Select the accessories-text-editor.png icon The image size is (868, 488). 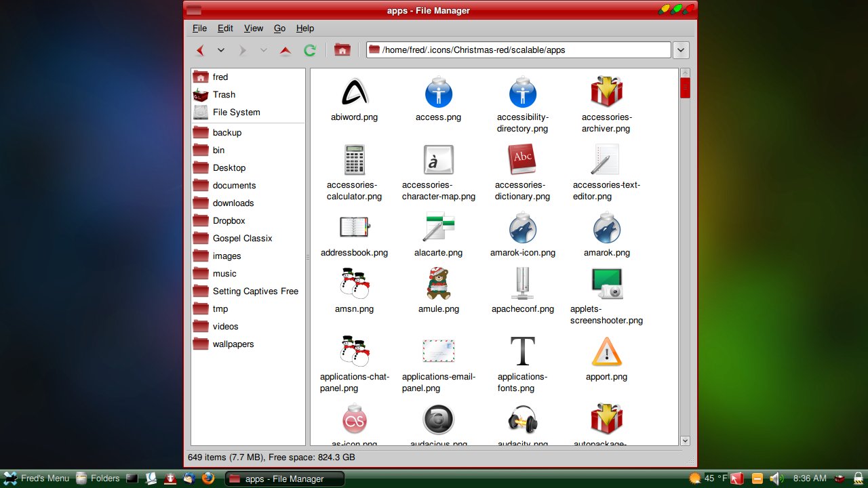[605, 160]
